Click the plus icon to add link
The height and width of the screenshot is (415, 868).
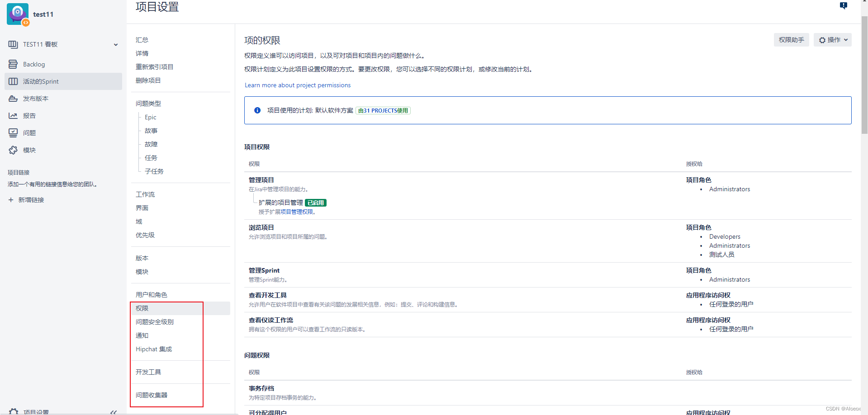(x=11, y=200)
